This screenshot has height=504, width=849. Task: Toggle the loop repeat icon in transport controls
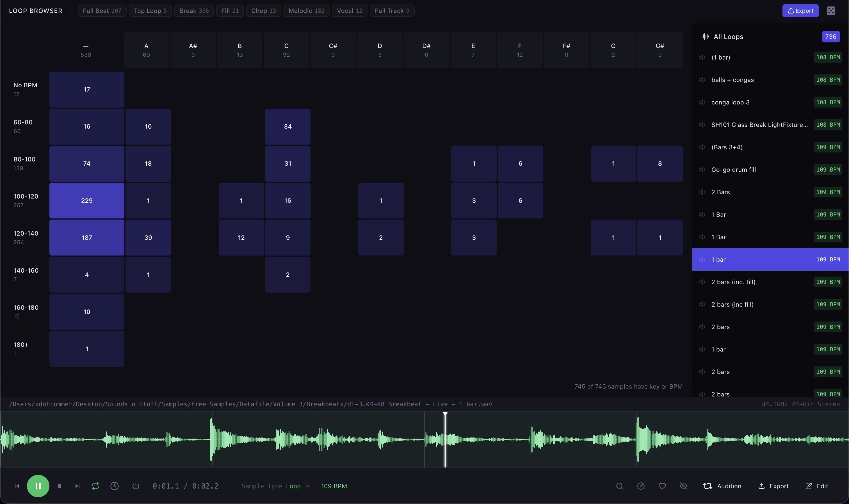coord(95,486)
